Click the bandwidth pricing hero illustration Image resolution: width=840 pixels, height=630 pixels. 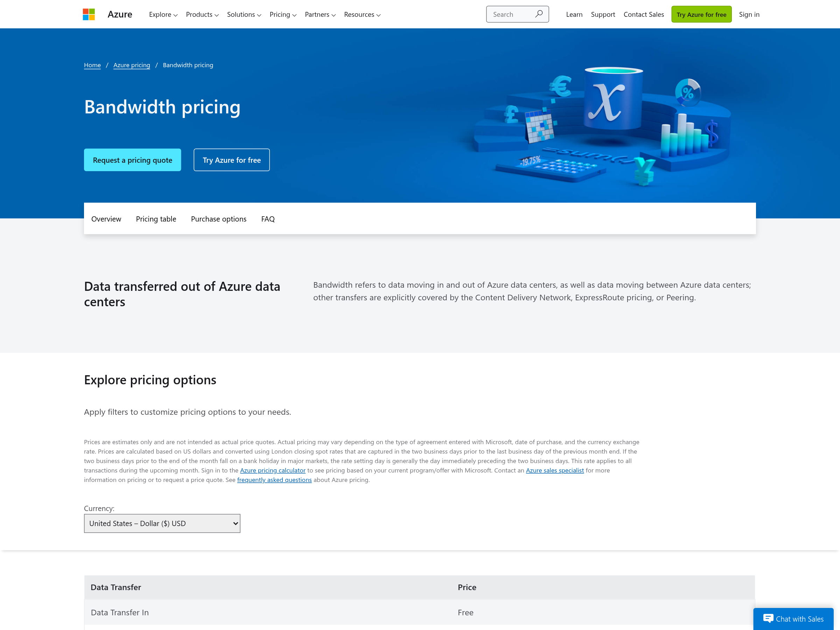pyautogui.click(x=602, y=126)
